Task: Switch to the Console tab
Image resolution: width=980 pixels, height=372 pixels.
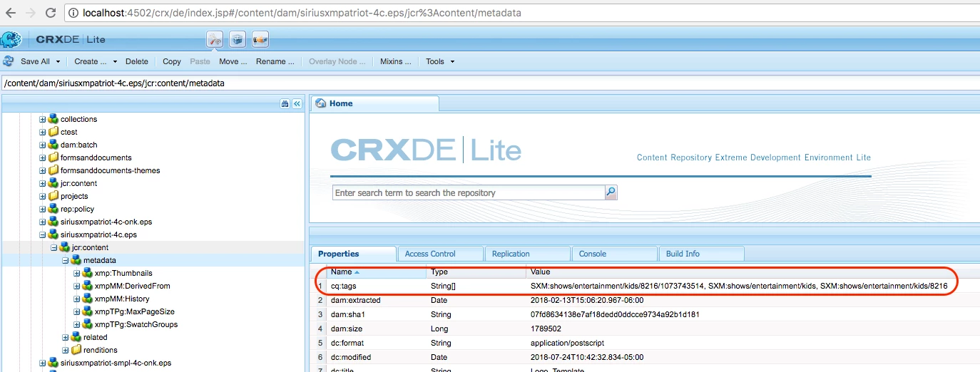Action: (614, 254)
